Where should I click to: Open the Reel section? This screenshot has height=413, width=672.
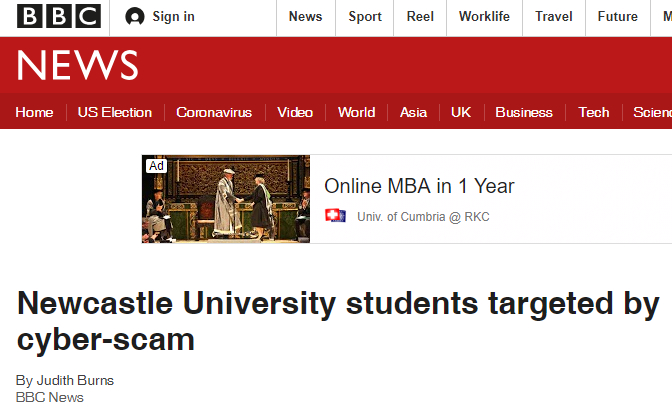coord(420,17)
